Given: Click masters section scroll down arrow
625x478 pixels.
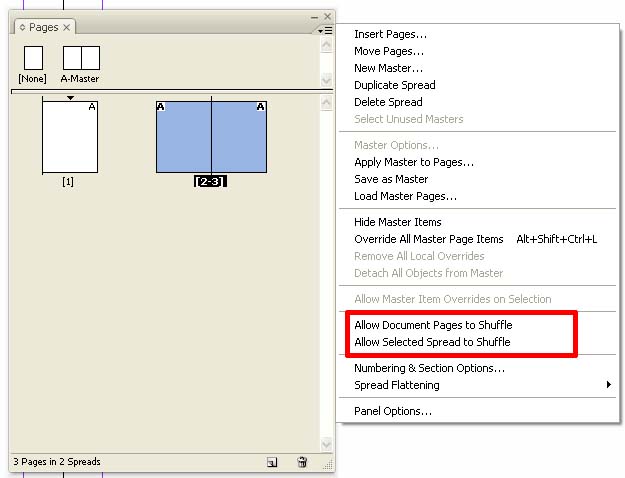Looking at the screenshot, I should point(326,80).
